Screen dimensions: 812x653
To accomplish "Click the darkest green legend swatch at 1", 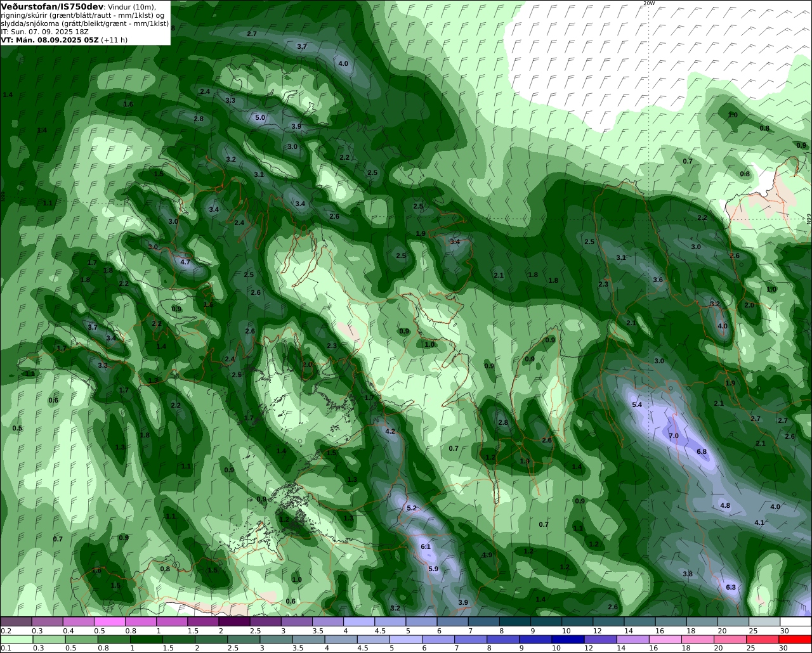I will (147, 640).
